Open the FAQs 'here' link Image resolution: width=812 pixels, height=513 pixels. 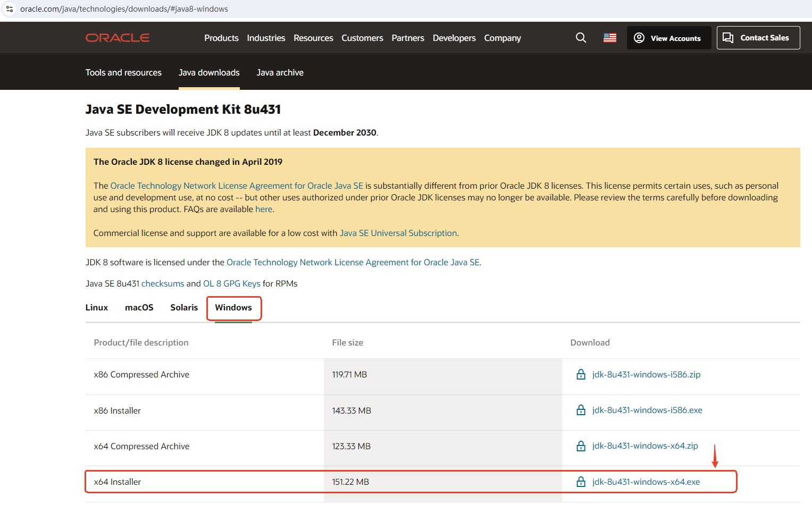264,209
